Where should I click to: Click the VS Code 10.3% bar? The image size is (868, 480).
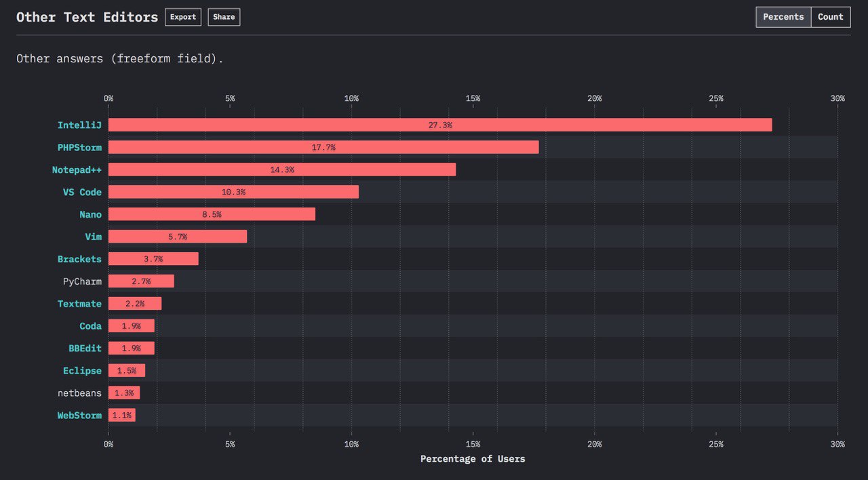point(233,192)
